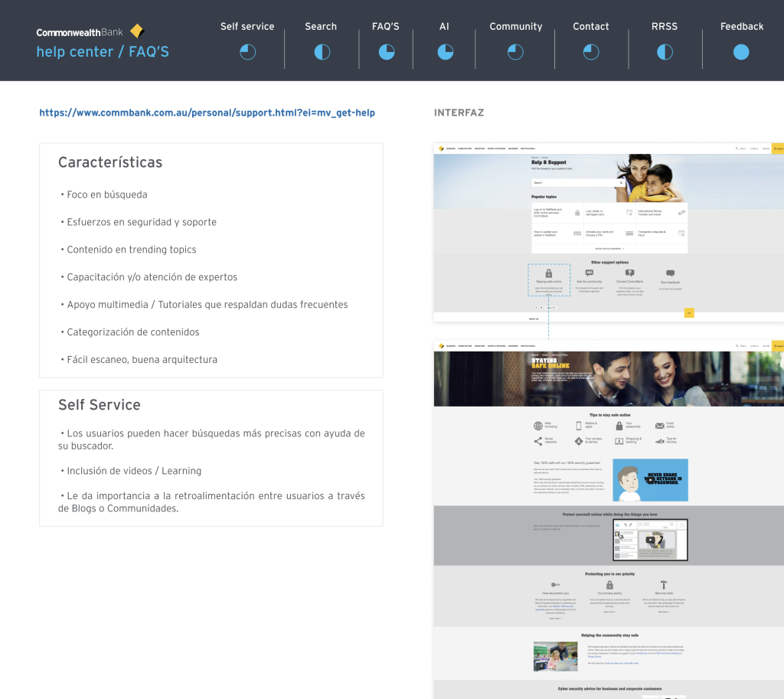This screenshot has height=699, width=784.
Task: Click the full blue circle under Feedback
Action: pos(741,52)
